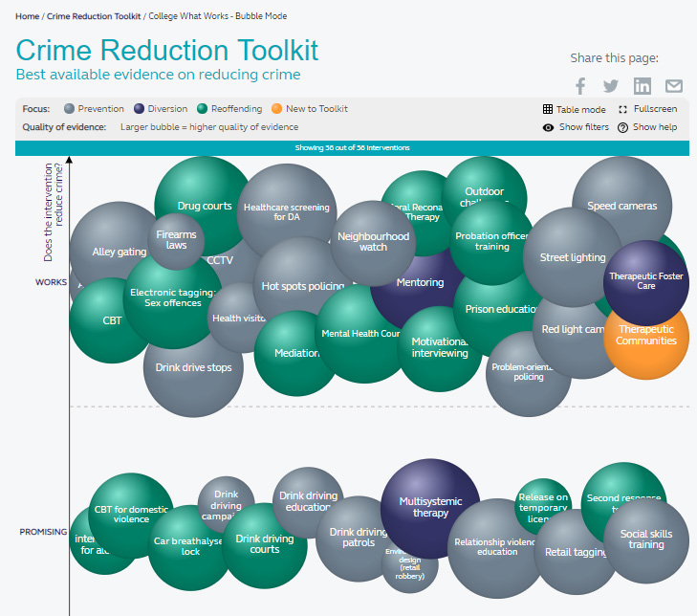The height and width of the screenshot is (616, 697).
Task: Select the Neighbourhood watch bubble
Action: coord(374,242)
